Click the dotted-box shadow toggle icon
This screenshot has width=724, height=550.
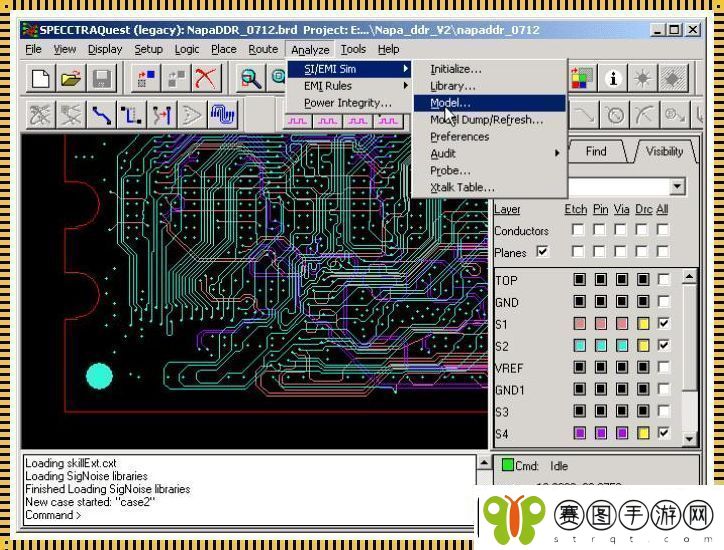click(673, 78)
